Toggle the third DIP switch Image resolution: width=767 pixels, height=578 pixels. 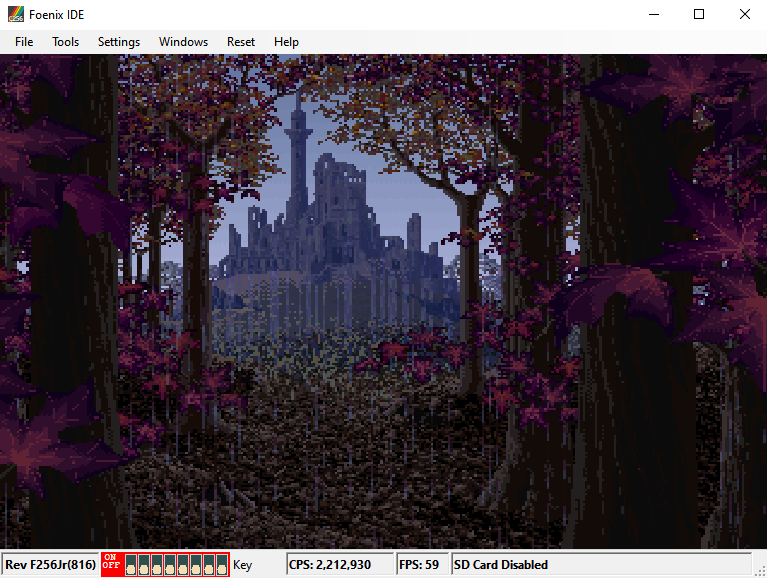(157, 564)
